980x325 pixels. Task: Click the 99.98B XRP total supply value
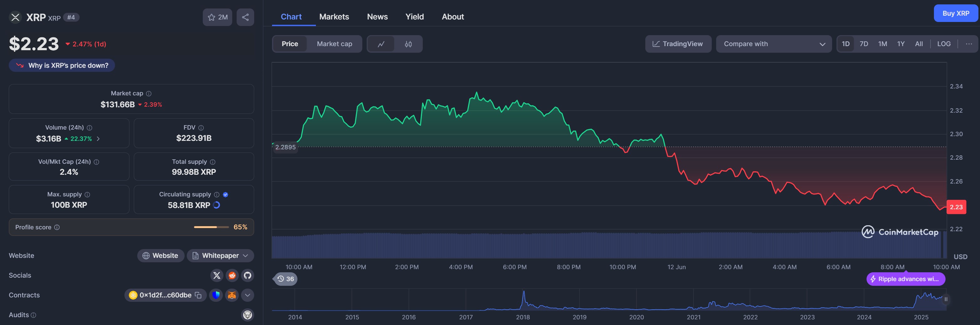point(194,172)
